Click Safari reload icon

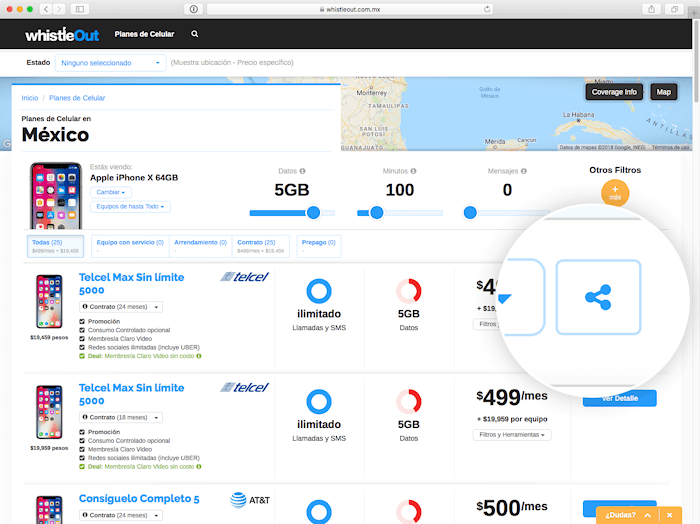point(487,9)
